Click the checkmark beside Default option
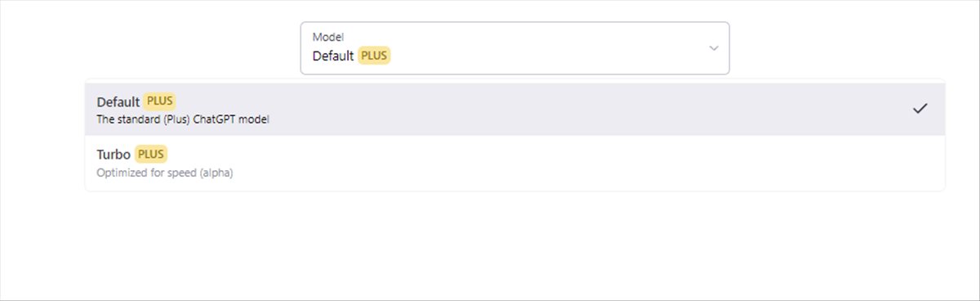Image resolution: width=980 pixels, height=301 pixels. coord(920,108)
